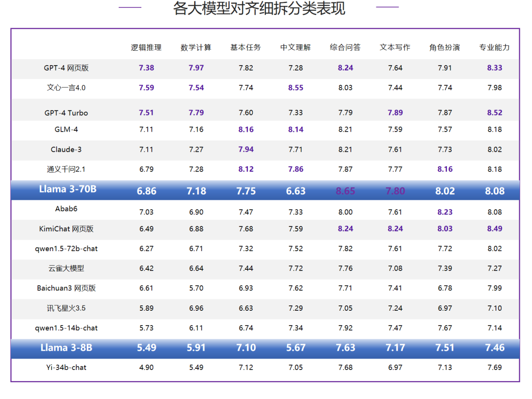Select GLM-4 中文理解 score 8.14
The height and width of the screenshot is (399, 532).
click(296, 129)
